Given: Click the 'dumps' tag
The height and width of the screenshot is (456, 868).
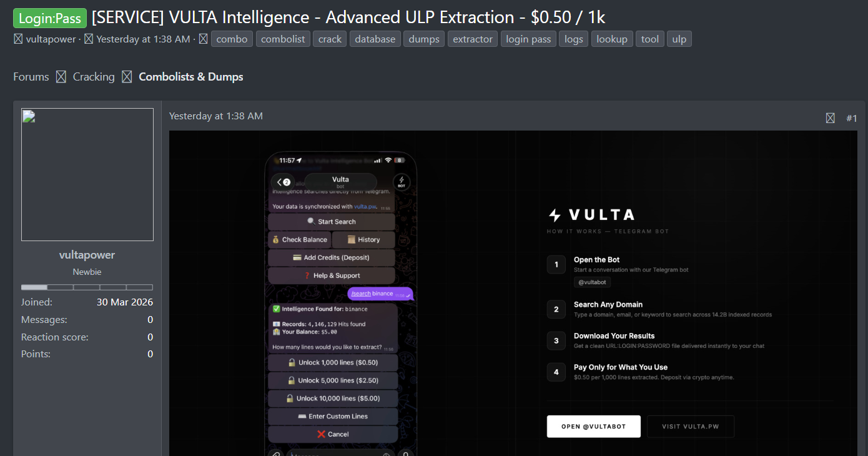Looking at the screenshot, I should click(424, 39).
